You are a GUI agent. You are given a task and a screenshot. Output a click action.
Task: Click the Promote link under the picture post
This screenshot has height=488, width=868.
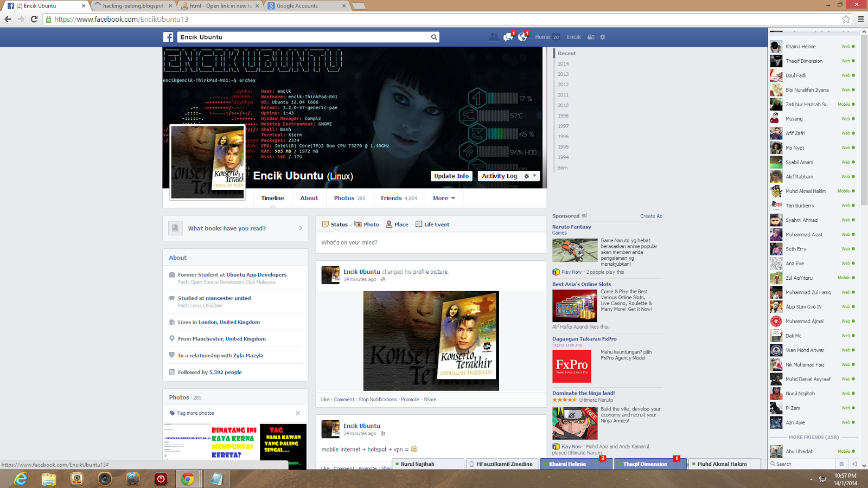[x=410, y=400]
